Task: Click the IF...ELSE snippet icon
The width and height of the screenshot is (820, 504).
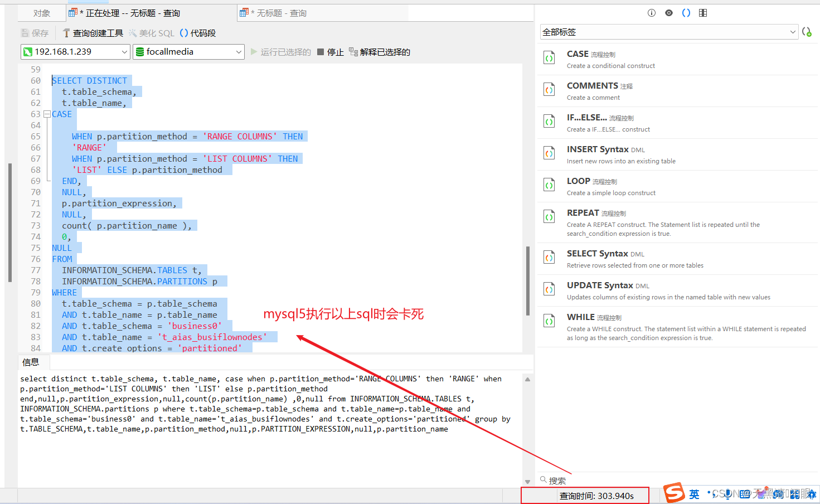Action: tap(549, 121)
